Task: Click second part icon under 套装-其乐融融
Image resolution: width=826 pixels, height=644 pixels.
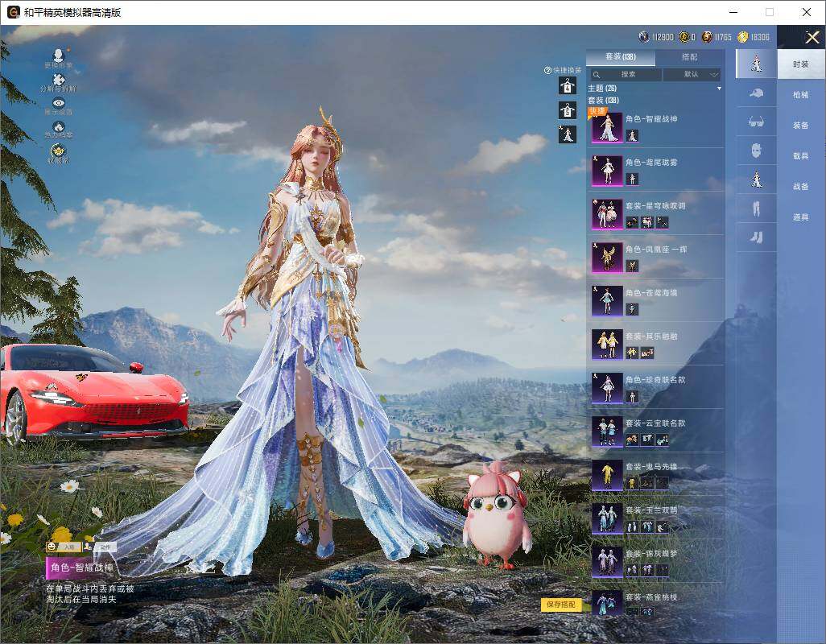Action: pyautogui.click(x=647, y=353)
